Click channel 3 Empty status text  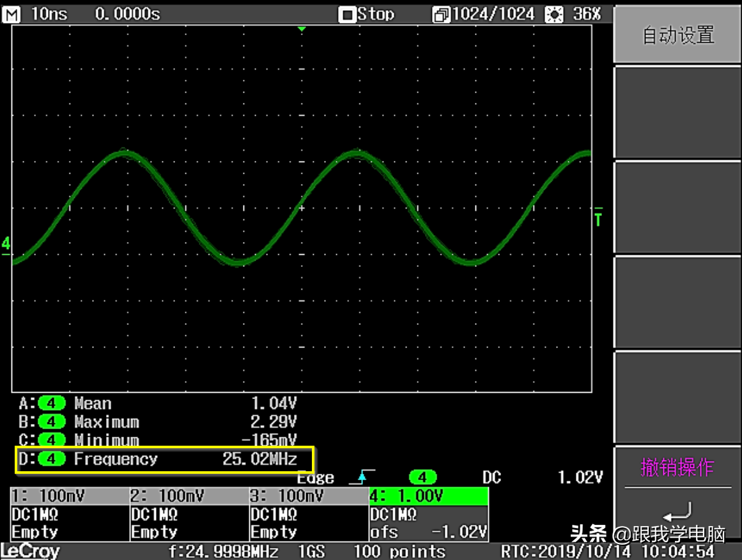[274, 532]
